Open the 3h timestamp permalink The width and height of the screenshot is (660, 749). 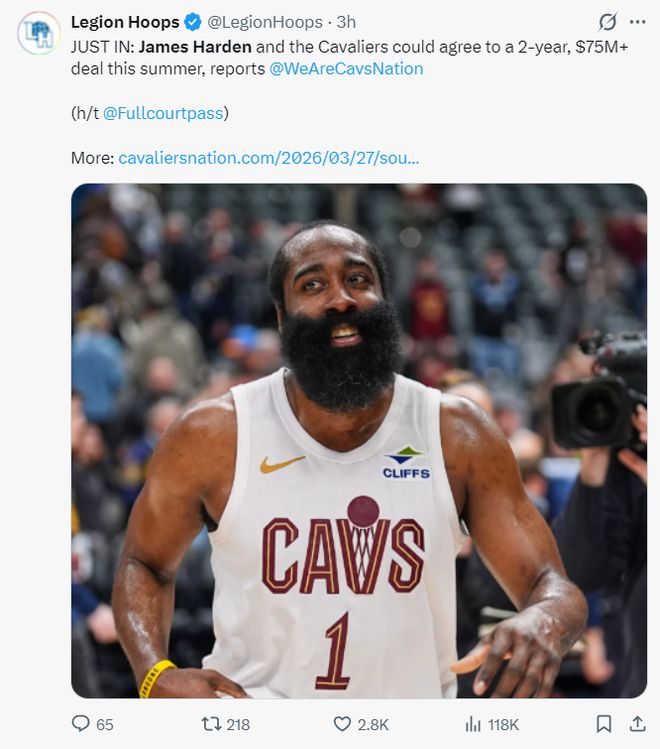(x=346, y=21)
